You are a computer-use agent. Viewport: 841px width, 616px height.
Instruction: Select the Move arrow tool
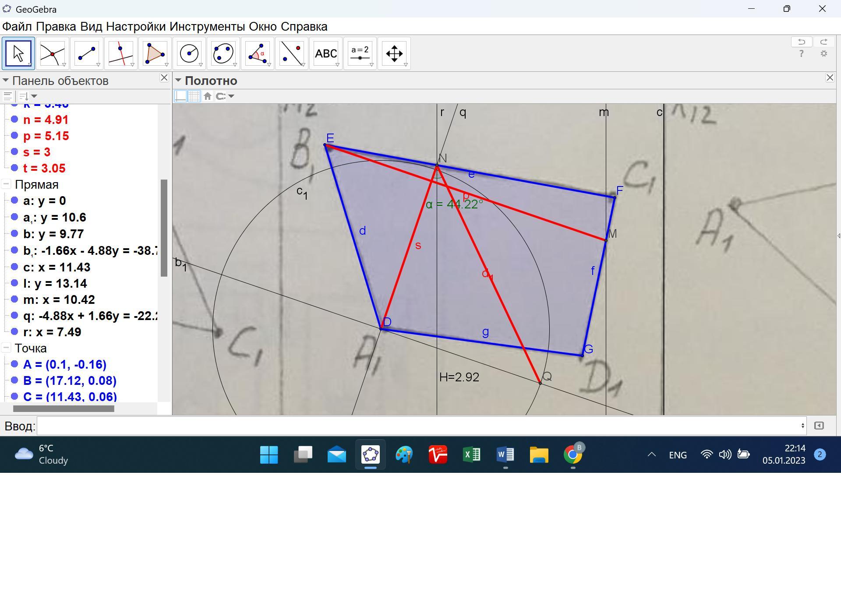point(18,53)
